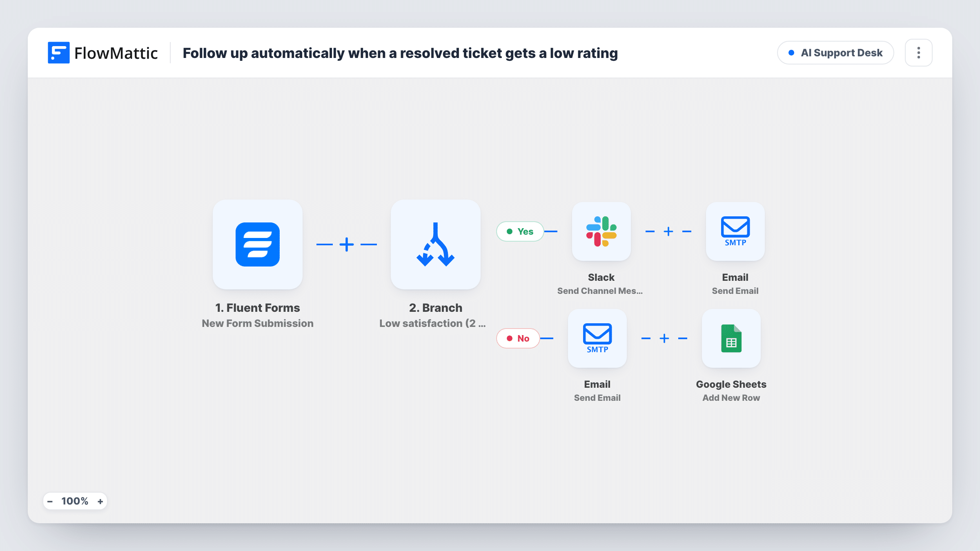Click the '1. Fluent Forms' label
Viewport: 980px width, 551px height.
pyautogui.click(x=258, y=308)
